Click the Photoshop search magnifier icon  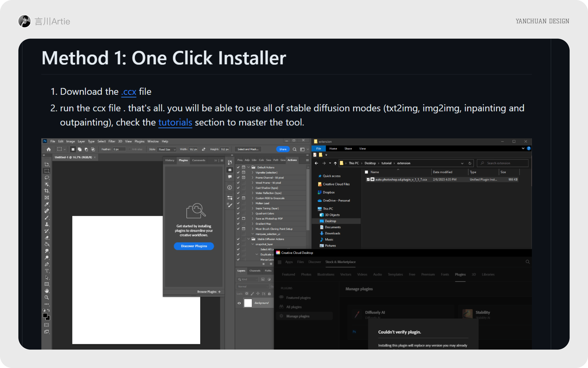(294, 149)
